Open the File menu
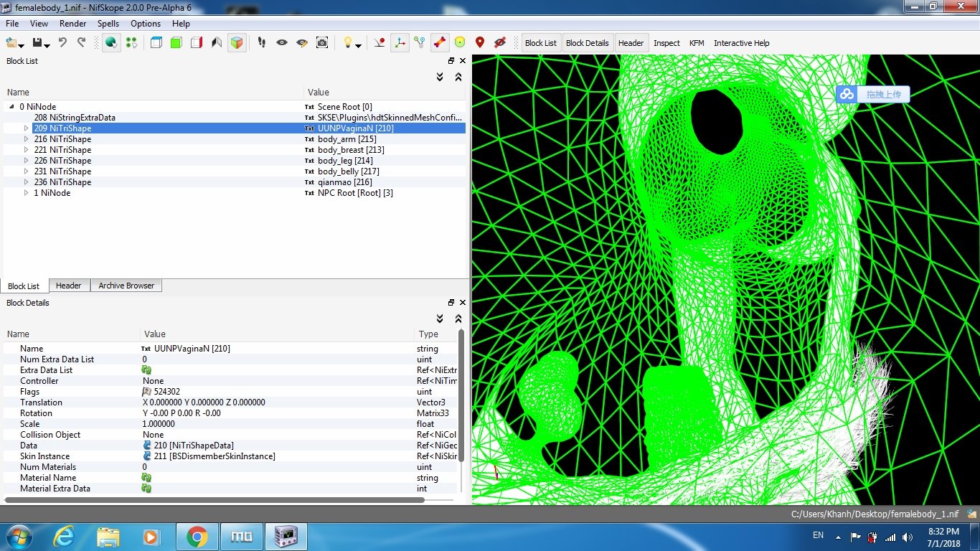 (12, 24)
